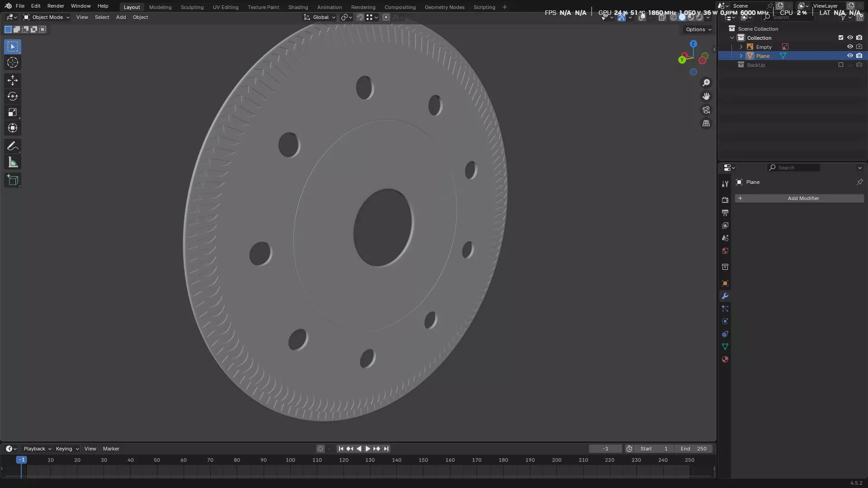Open the viewport Options dropdown
The height and width of the screenshot is (488, 868).
[698, 29]
